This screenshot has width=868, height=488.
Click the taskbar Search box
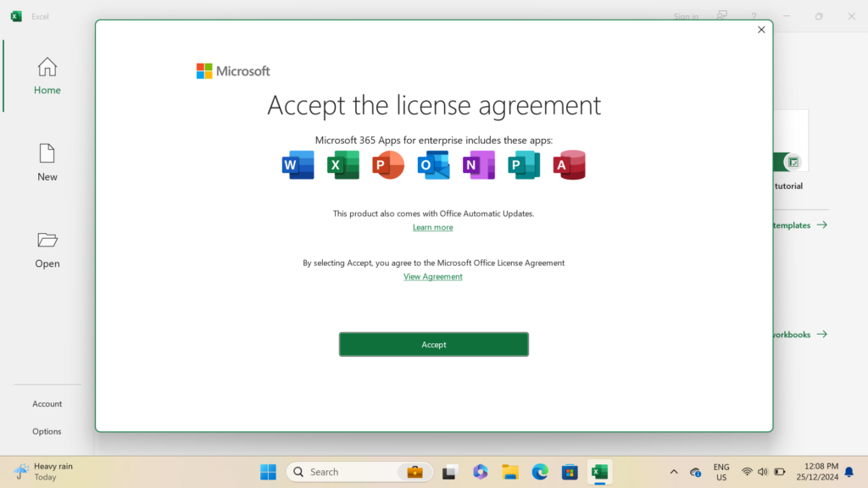(x=359, y=472)
